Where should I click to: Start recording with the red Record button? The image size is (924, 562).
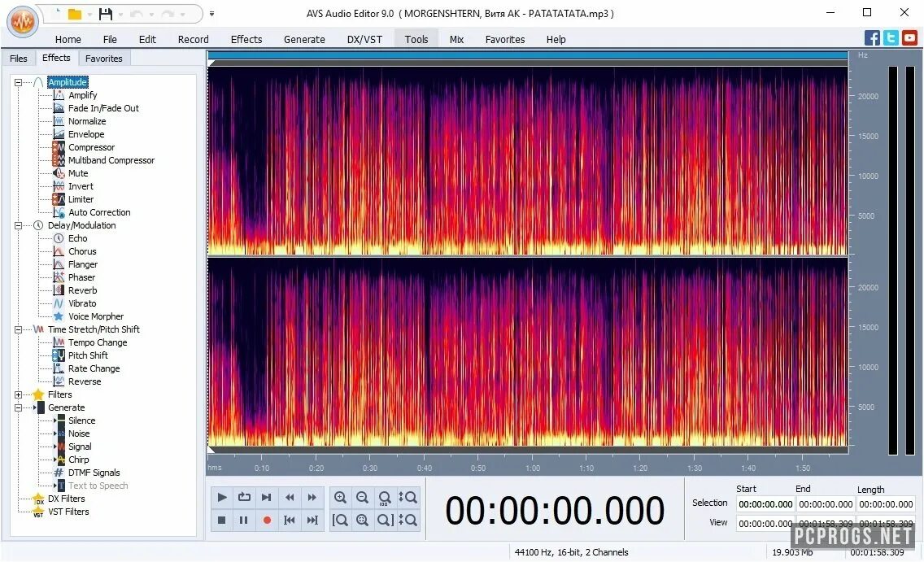(x=266, y=521)
